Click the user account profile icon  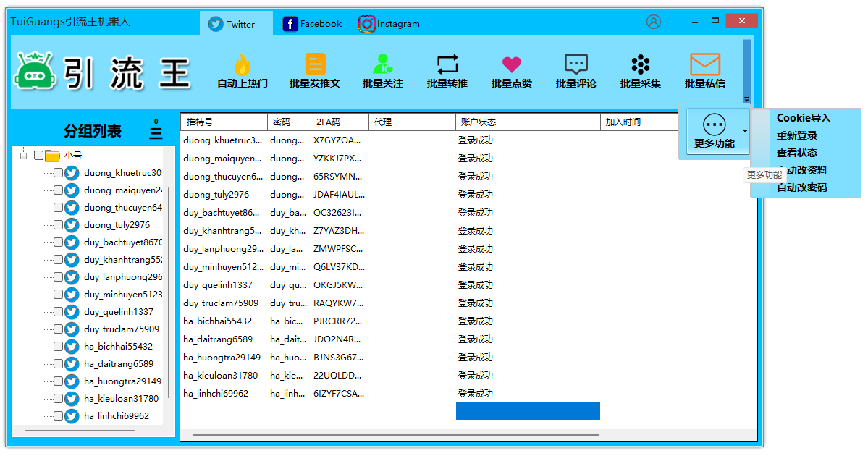(654, 22)
